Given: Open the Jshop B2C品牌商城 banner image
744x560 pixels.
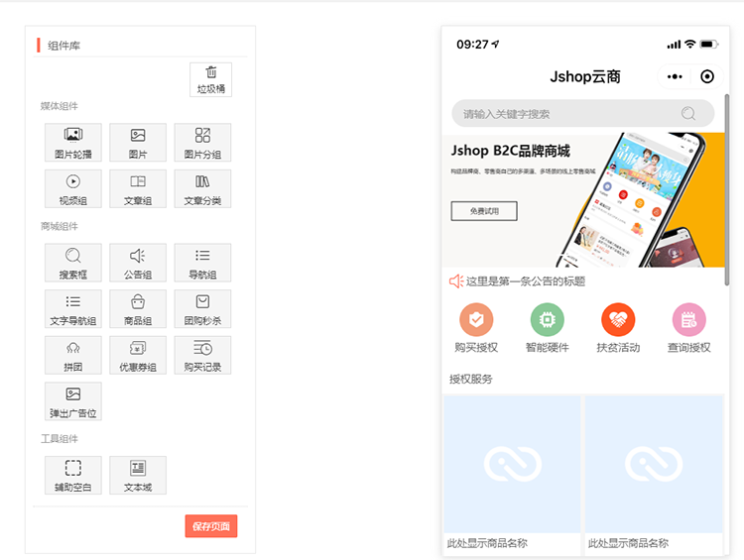Looking at the screenshot, I should click(x=583, y=199).
